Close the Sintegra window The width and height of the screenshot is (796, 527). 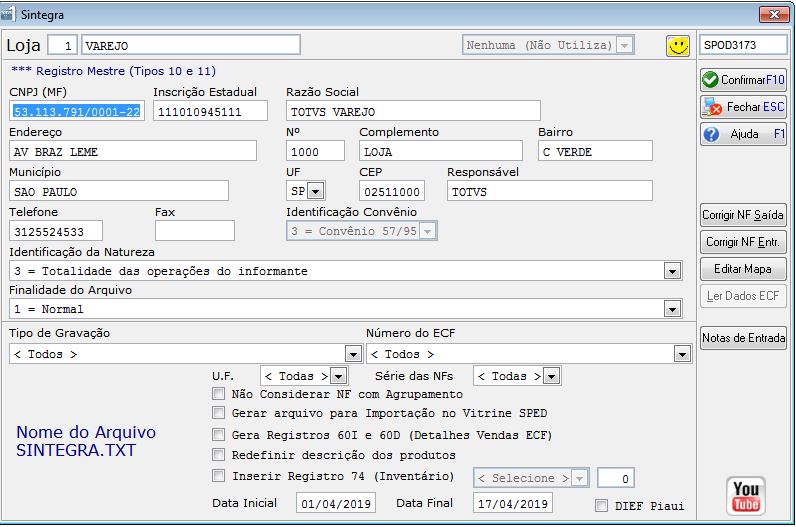774,14
